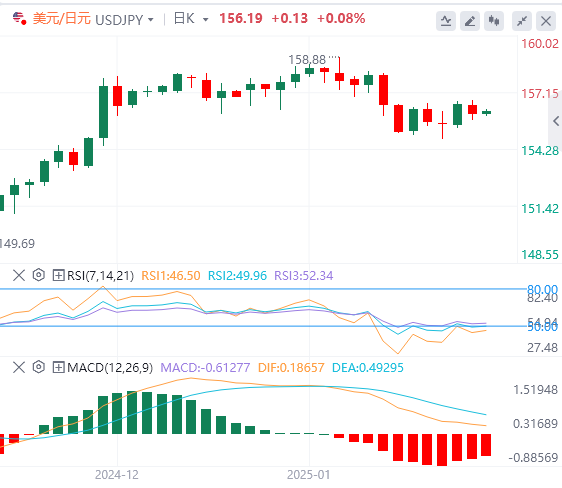
Task: Remove the MACD indicator panel
Action: coord(19,368)
